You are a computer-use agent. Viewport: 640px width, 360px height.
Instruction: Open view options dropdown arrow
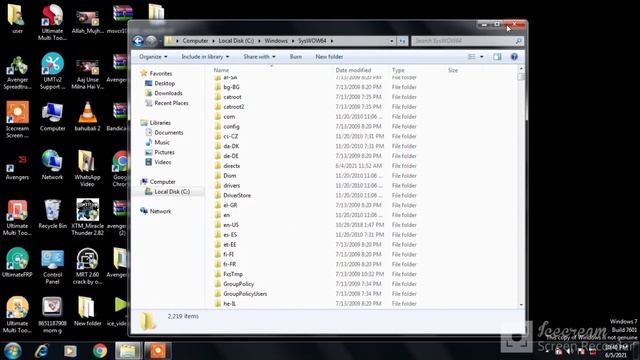click(482, 57)
